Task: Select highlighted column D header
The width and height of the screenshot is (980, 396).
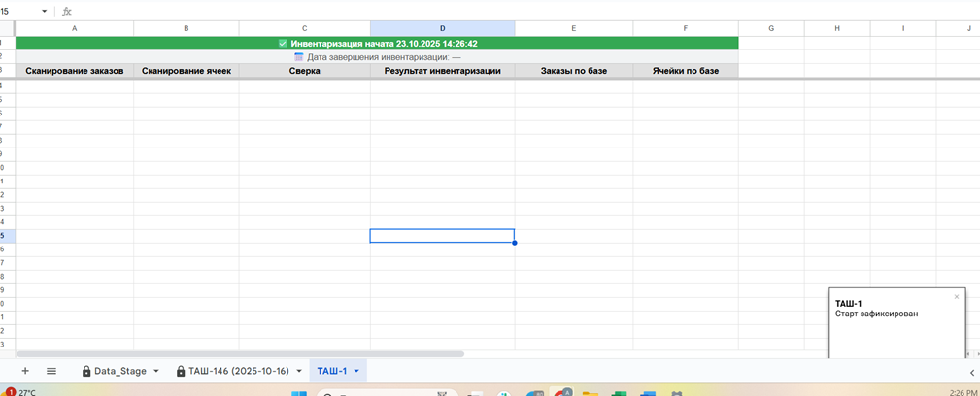Action: point(443,28)
